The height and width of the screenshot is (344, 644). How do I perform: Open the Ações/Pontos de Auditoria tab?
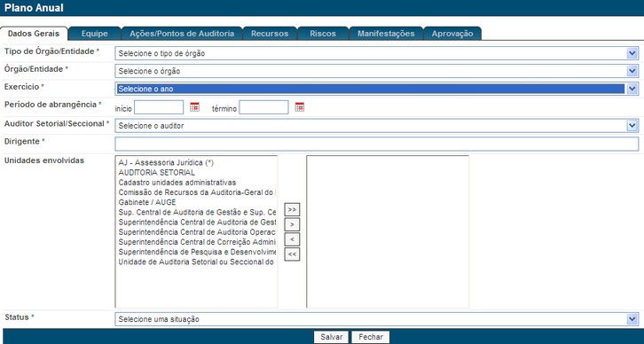(182, 34)
